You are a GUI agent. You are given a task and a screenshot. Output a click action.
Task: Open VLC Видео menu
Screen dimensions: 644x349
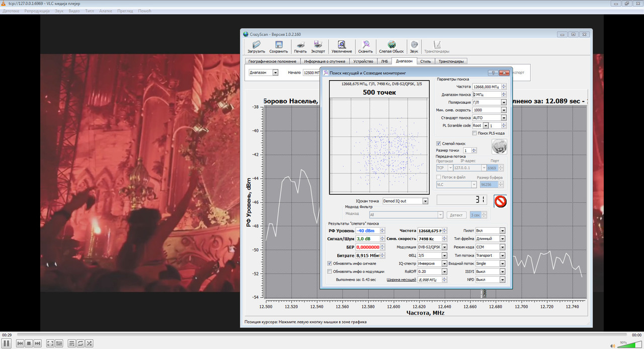tap(74, 11)
